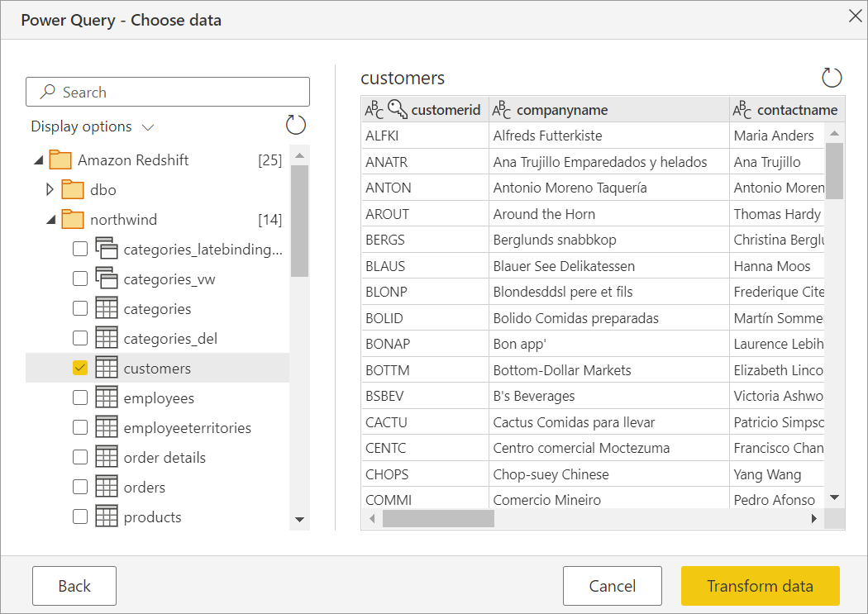
Task: Uncheck the customers table checkbox
Action: 80,367
